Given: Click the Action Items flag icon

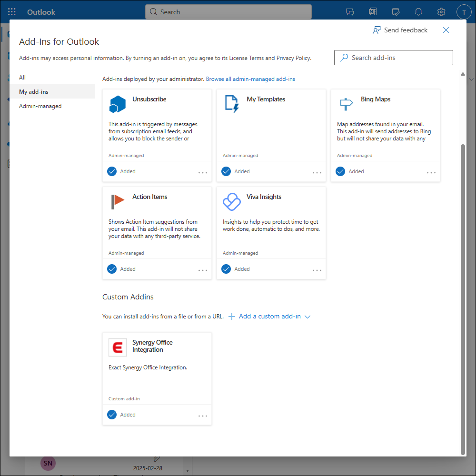Looking at the screenshot, I should click(x=118, y=201).
